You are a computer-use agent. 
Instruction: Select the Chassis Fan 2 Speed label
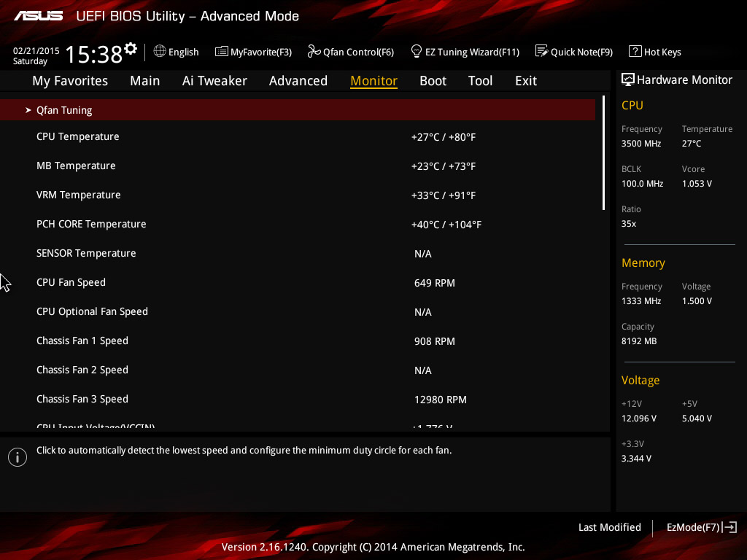82,370
